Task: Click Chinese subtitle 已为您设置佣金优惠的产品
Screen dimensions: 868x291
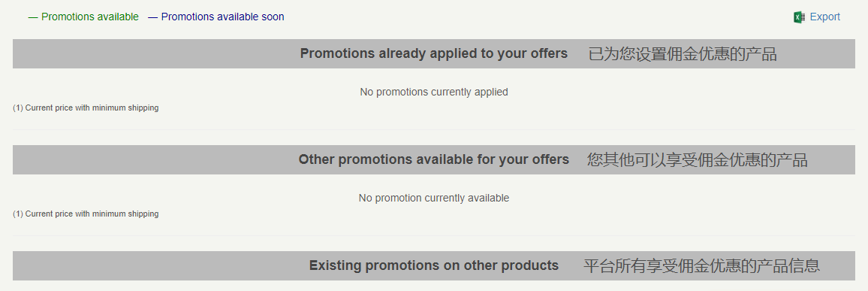Action: click(x=683, y=54)
